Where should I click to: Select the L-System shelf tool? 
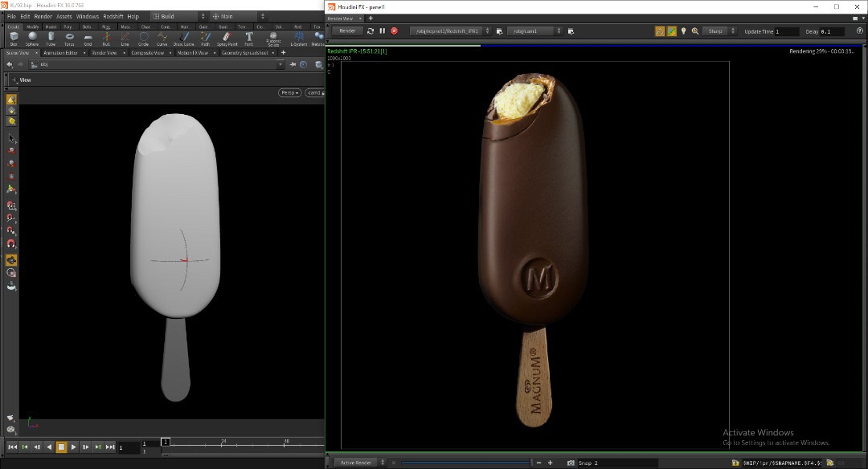click(298, 39)
